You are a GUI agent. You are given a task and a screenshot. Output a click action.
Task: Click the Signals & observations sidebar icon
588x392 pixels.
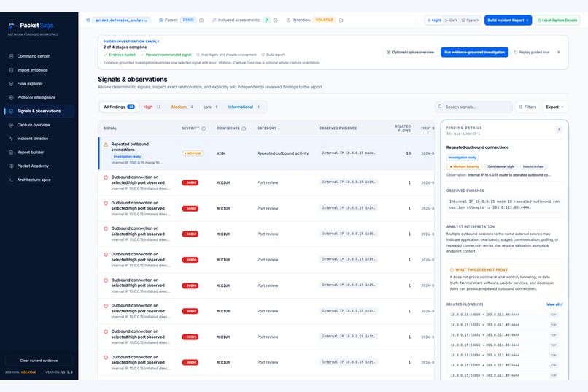pos(11,111)
